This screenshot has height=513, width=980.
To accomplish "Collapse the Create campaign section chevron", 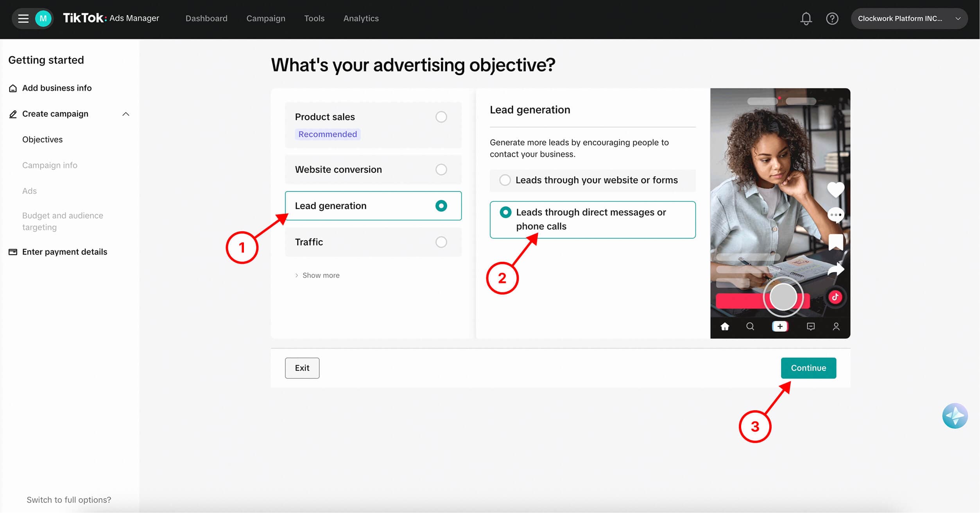I will (126, 114).
